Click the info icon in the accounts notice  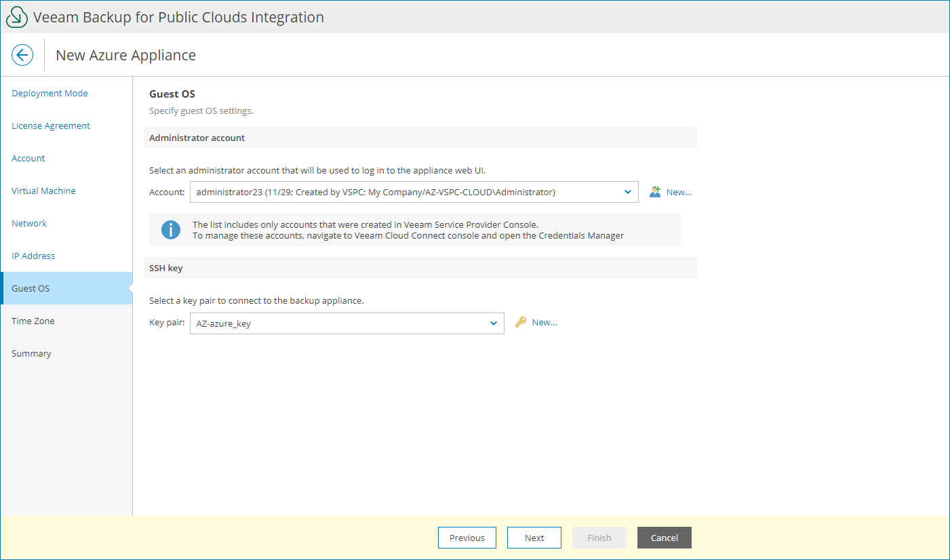point(170,230)
